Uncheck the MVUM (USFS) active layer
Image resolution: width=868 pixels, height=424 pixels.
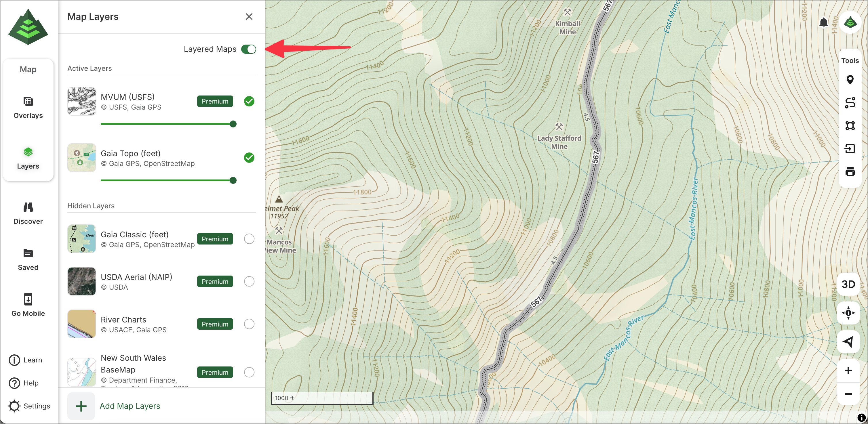(x=249, y=101)
